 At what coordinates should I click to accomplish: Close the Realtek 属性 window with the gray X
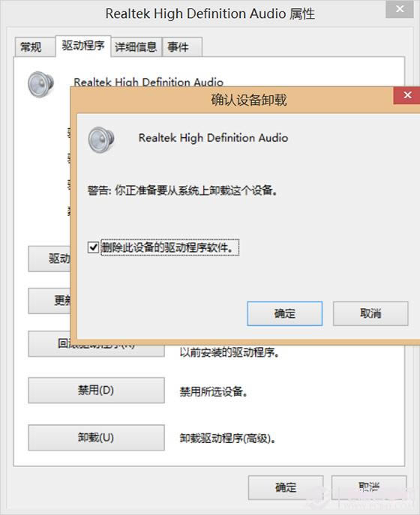[x=400, y=9]
